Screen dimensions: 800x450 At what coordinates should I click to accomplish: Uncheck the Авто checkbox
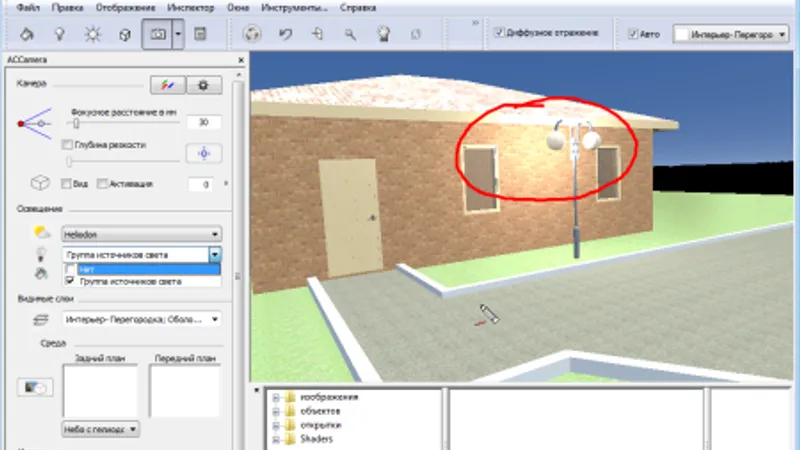[x=633, y=34]
